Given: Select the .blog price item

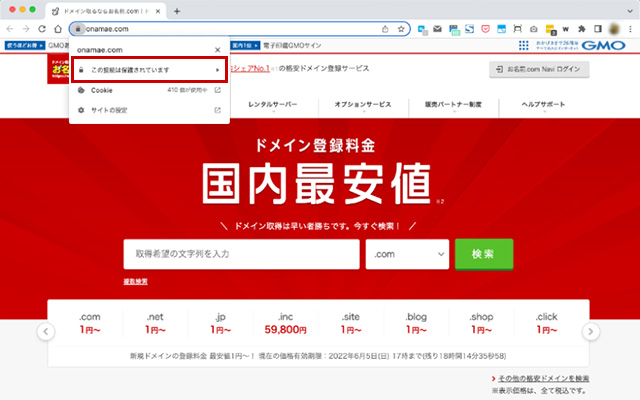Looking at the screenshot, I should point(416,323).
